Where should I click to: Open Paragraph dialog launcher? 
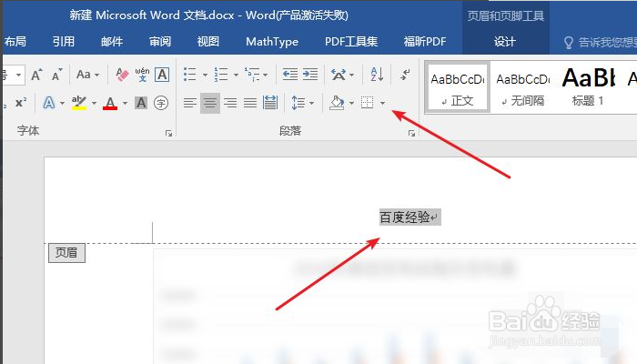411,133
